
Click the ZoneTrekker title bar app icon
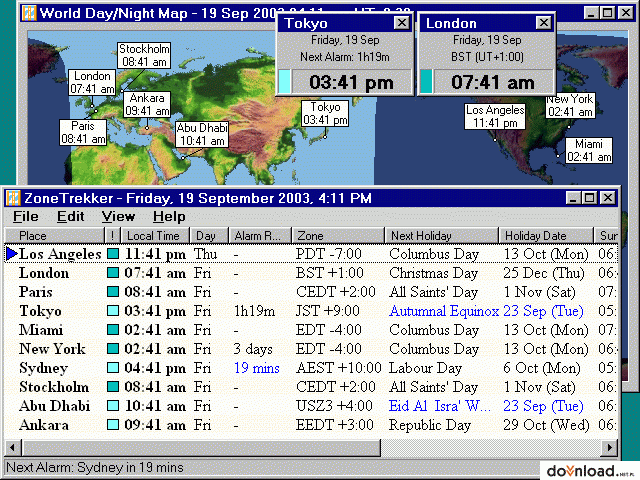(x=13, y=198)
